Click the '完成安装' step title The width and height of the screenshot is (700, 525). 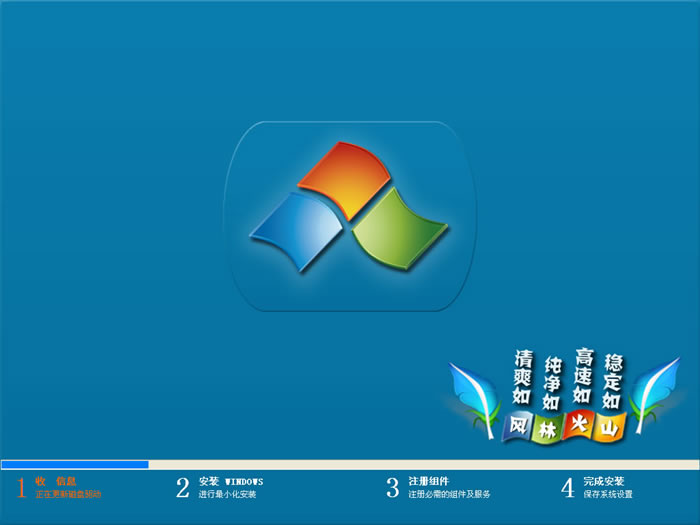click(604, 481)
